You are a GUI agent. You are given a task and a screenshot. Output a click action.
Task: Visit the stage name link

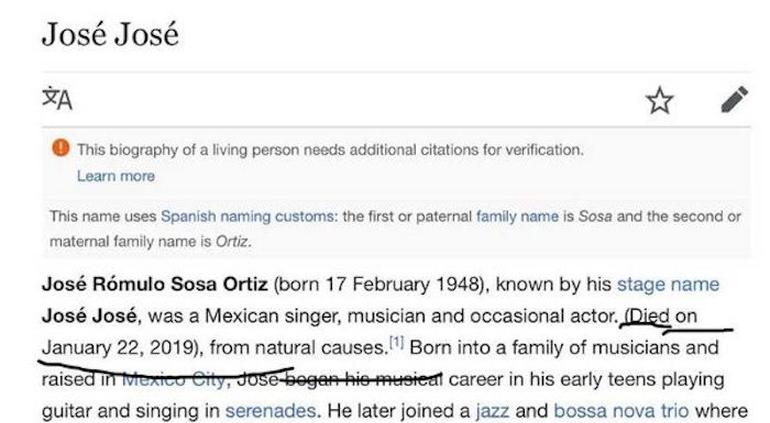tap(668, 284)
